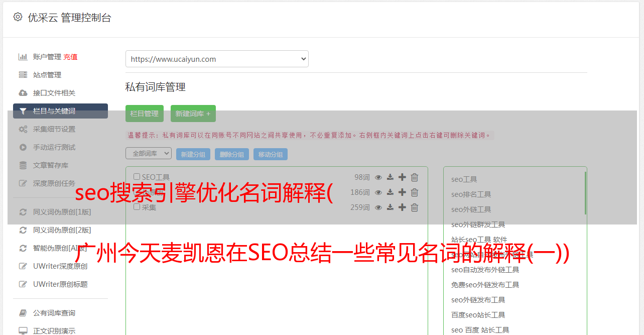644x335 pixels.
Task: Select keyword "seo外链群发工具"
Action: tap(478, 225)
